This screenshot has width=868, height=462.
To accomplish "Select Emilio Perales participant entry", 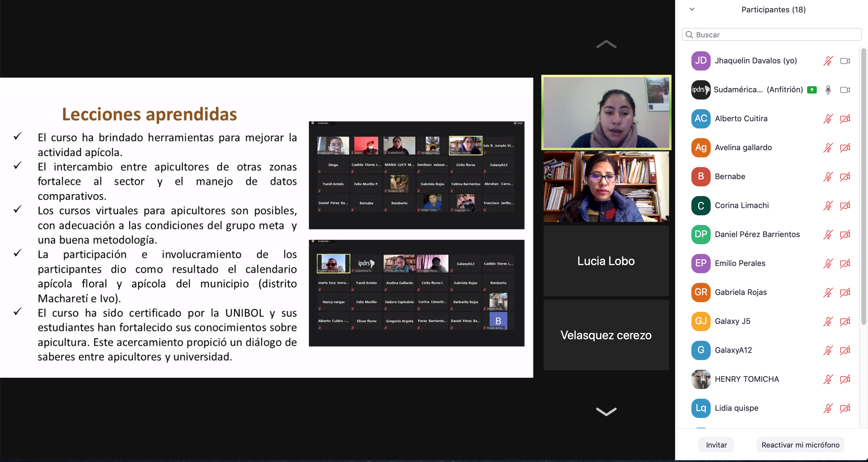I will 740,263.
